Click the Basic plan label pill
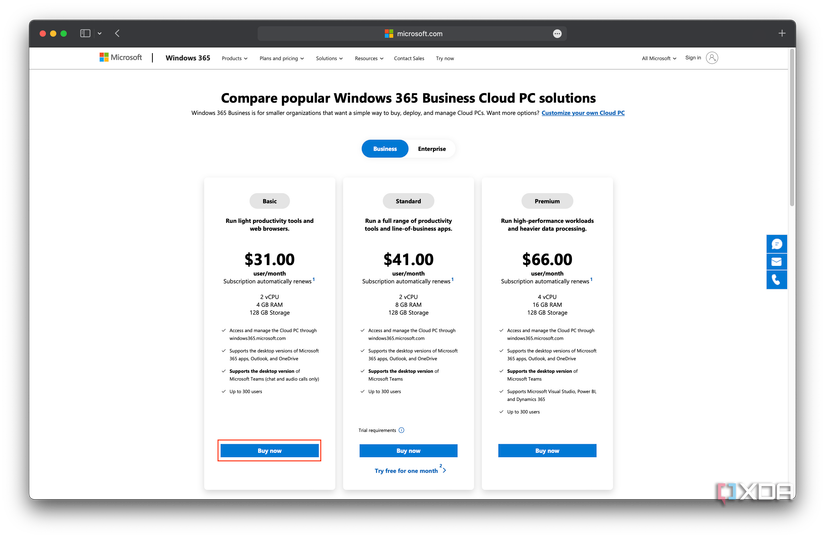The image size is (825, 538). (x=269, y=201)
